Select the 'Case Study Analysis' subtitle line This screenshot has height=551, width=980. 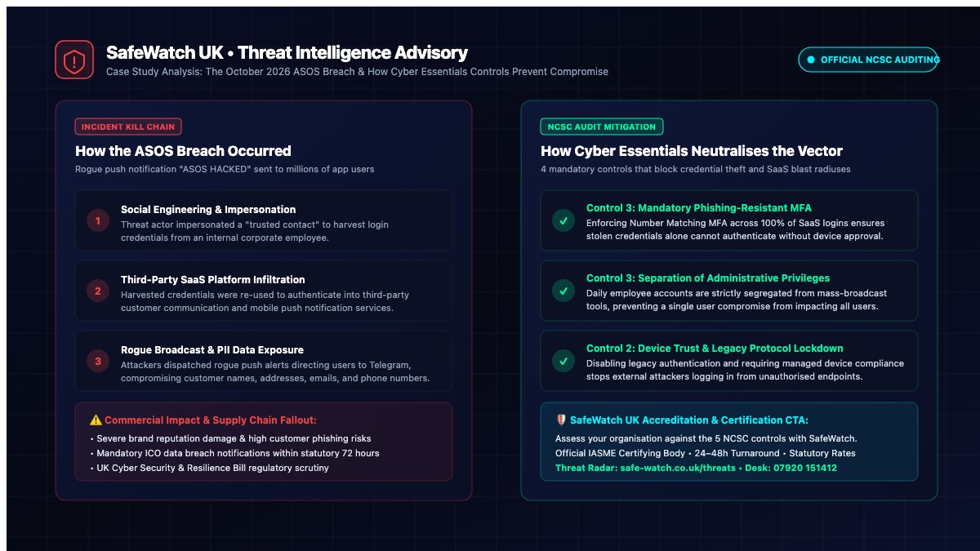point(357,72)
